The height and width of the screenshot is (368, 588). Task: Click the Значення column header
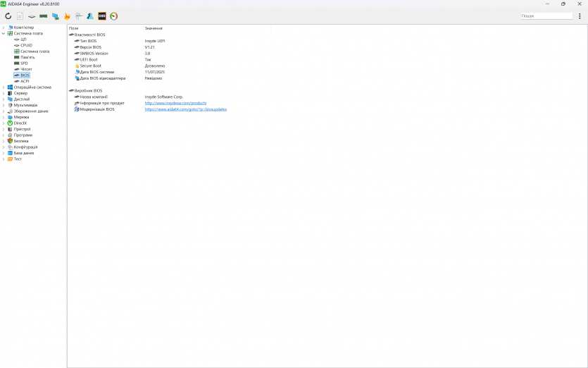click(154, 28)
